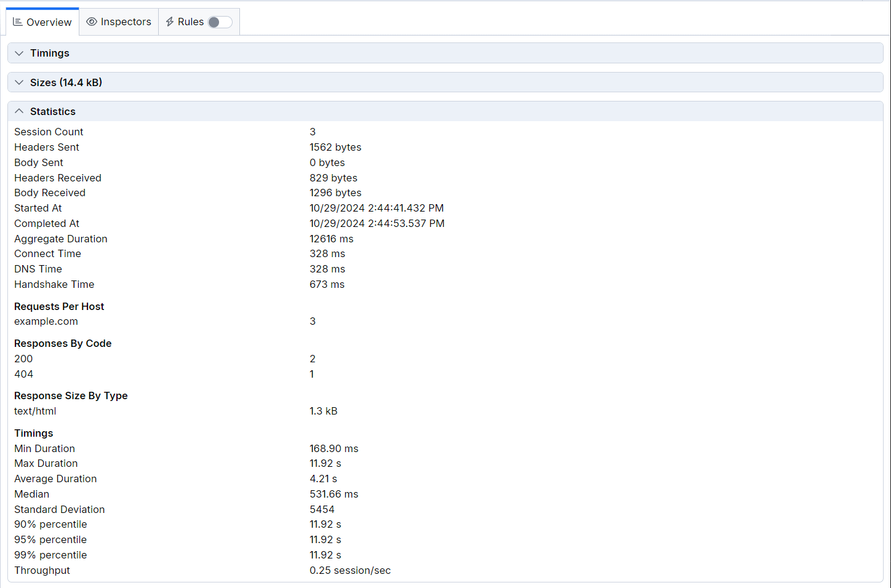The width and height of the screenshot is (891, 588).
Task: Select the 0 bytes value
Action: point(327,162)
